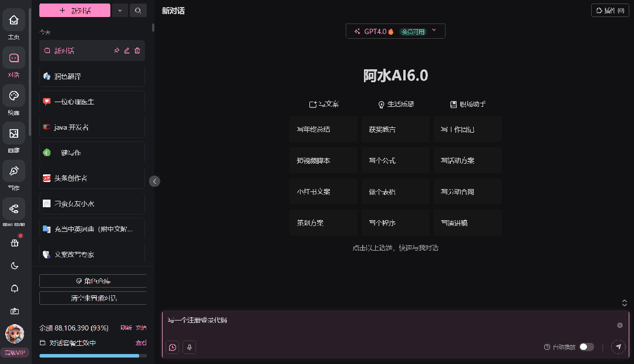Click the search icon beside new chat

[138, 10]
